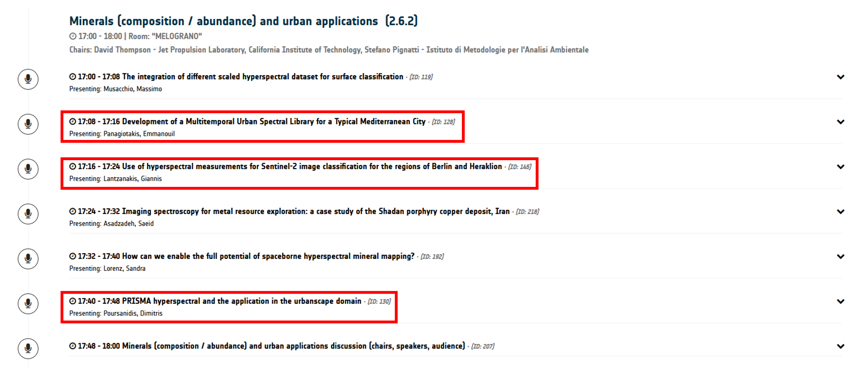Click microphone icon for the 17:48 discussion
Image resolution: width=868 pixels, height=374 pixels.
28,348
